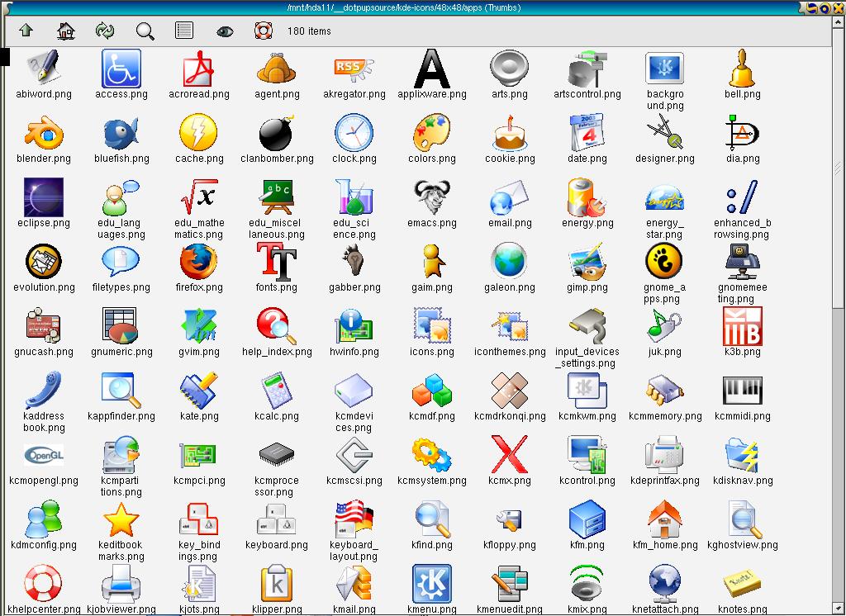Select the help_index.png icon

click(277, 326)
